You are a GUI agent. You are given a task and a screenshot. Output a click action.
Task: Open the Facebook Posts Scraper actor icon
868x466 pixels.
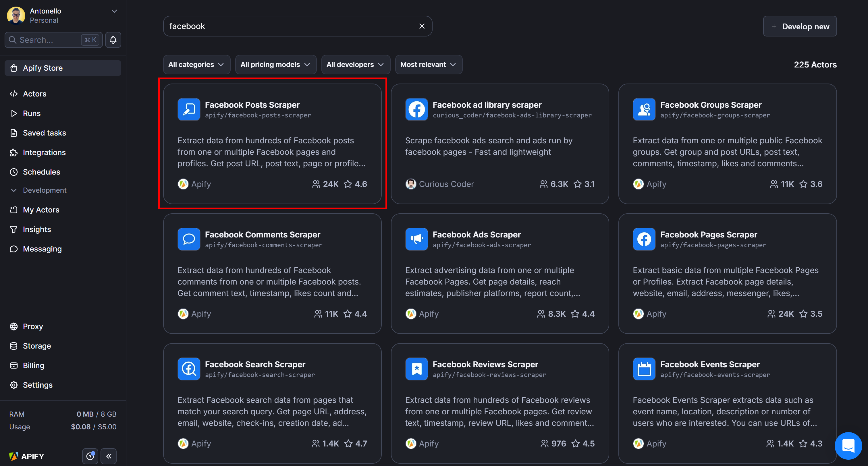189,109
